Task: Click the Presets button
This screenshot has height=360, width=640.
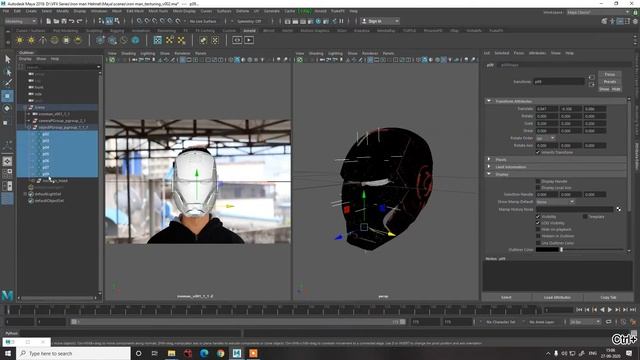Action: pyautogui.click(x=610, y=82)
